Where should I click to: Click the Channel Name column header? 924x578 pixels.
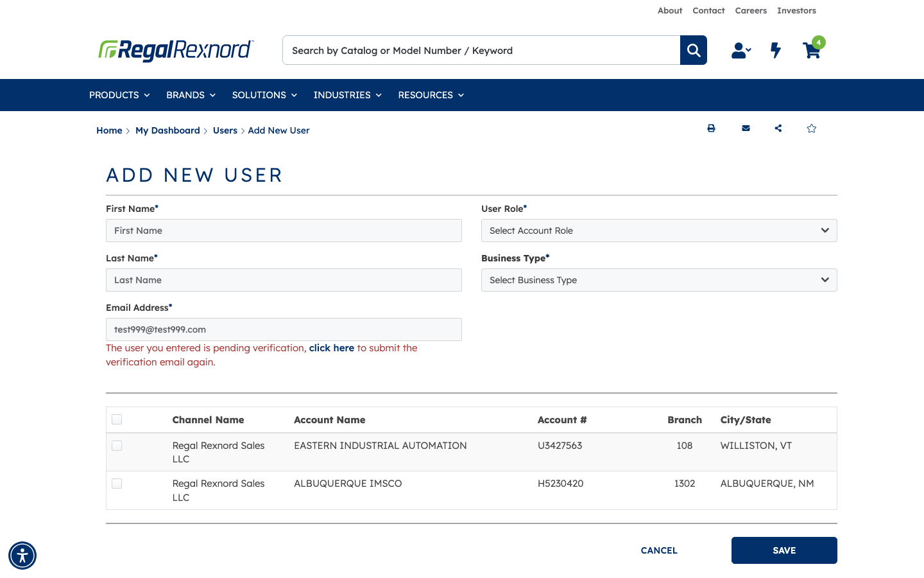[x=208, y=420]
